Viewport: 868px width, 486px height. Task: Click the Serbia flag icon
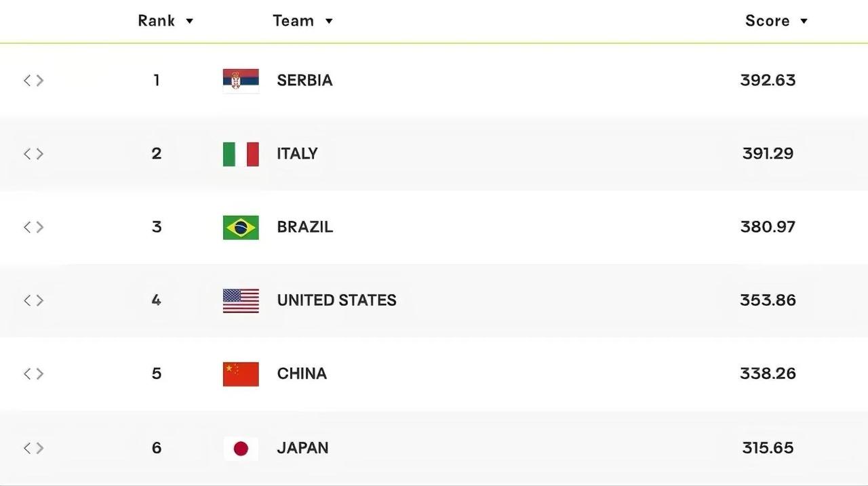(241, 81)
